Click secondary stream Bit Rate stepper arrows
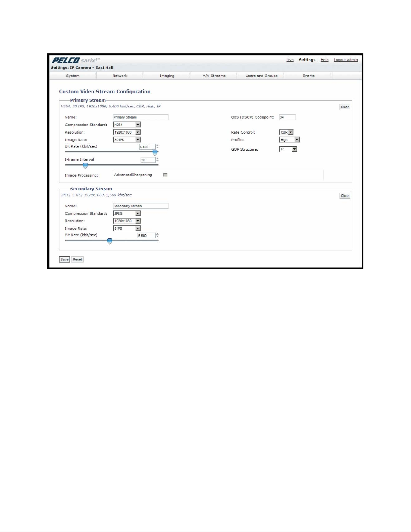Viewport: 411px width, 532px height. [x=157, y=236]
